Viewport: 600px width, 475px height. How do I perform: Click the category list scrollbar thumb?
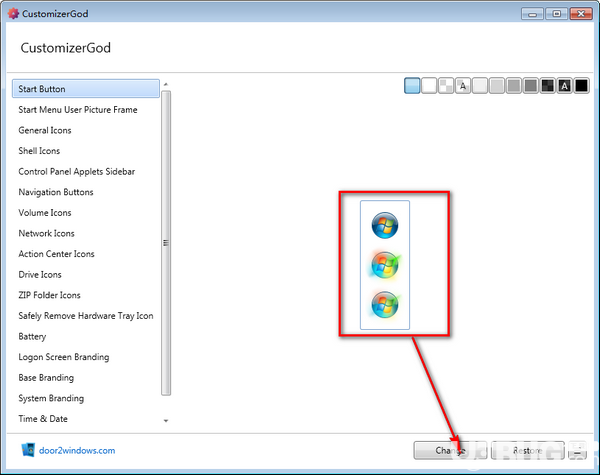[x=166, y=243]
